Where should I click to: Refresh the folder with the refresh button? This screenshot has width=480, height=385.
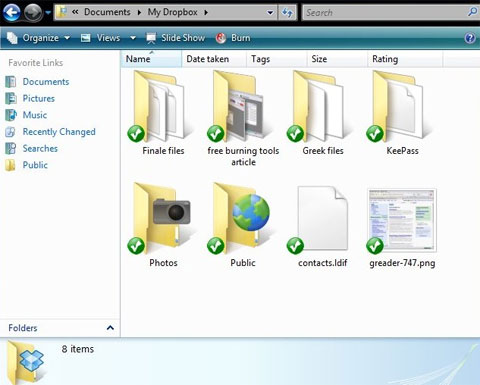tap(287, 13)
